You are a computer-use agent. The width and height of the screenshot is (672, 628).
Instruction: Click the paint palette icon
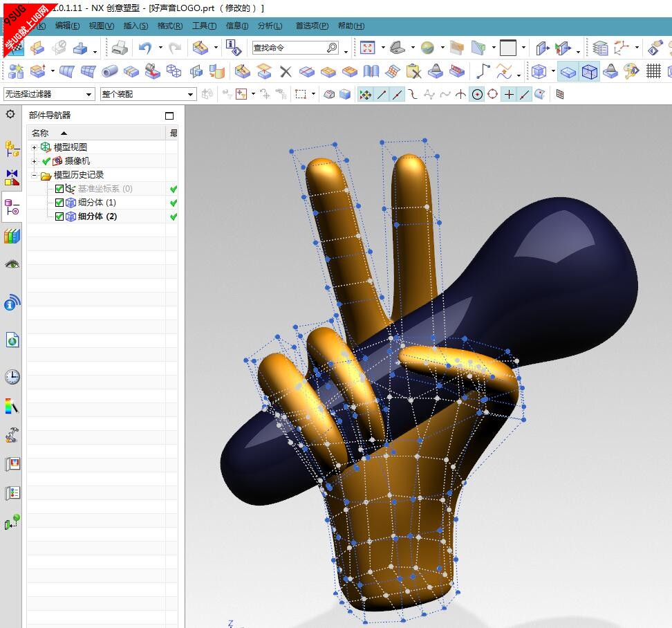click(x=631, y=71)
